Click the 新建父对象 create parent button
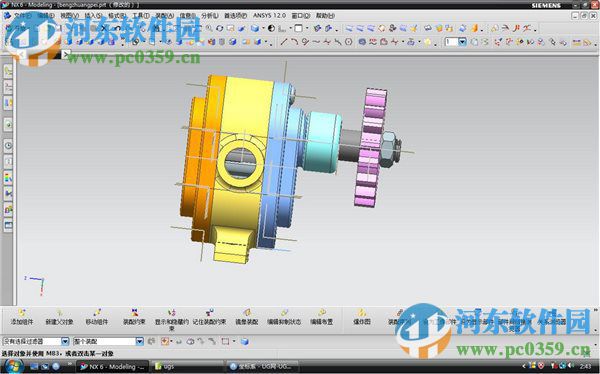 [59, 317]
